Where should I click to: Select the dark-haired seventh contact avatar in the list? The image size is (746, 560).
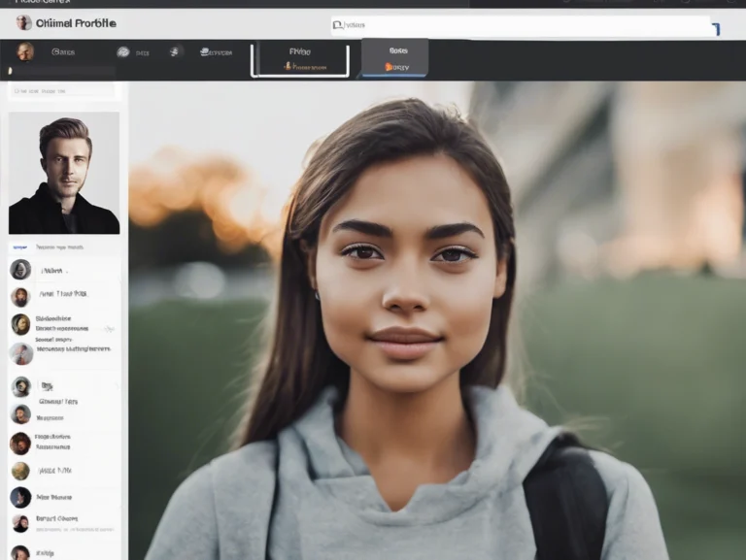(x=20, y=444)
